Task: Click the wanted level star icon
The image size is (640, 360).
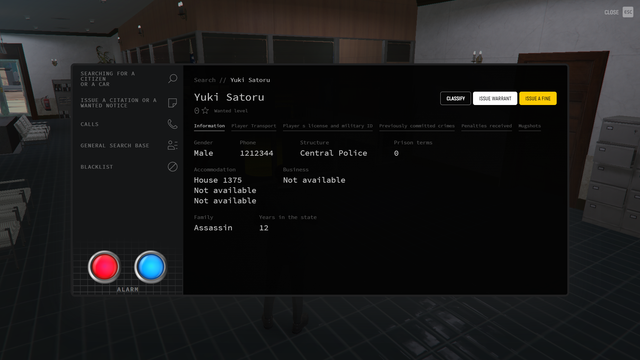Action: 205,111
